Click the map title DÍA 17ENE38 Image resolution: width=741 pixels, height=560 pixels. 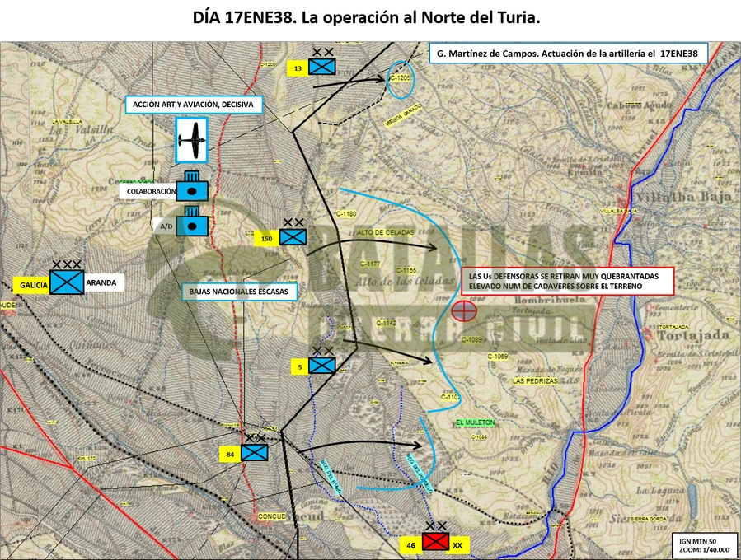pos(366,18)
